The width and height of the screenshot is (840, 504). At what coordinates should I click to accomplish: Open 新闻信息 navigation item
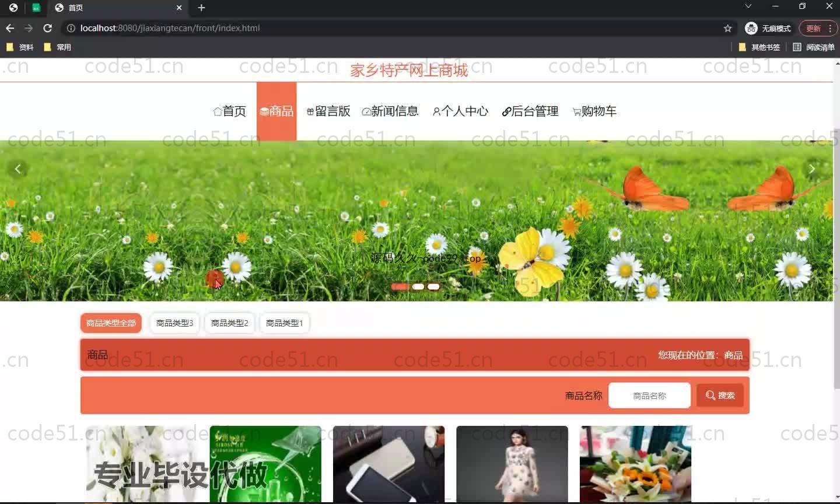390,111
